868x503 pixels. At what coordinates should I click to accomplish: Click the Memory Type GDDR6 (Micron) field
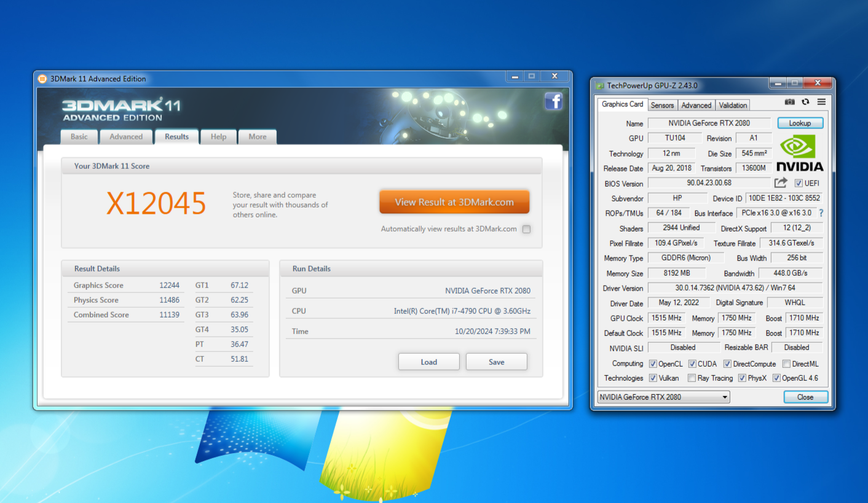(685, 258)
